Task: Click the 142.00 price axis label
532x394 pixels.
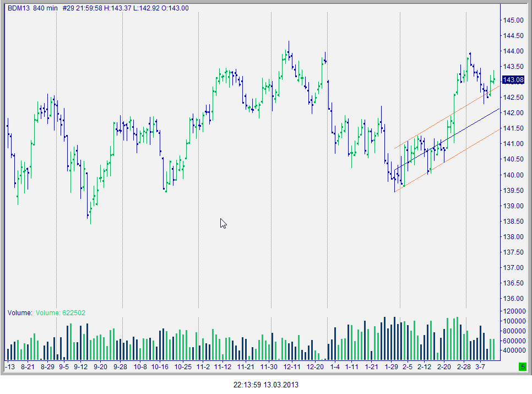Action: tap(513, 113)
